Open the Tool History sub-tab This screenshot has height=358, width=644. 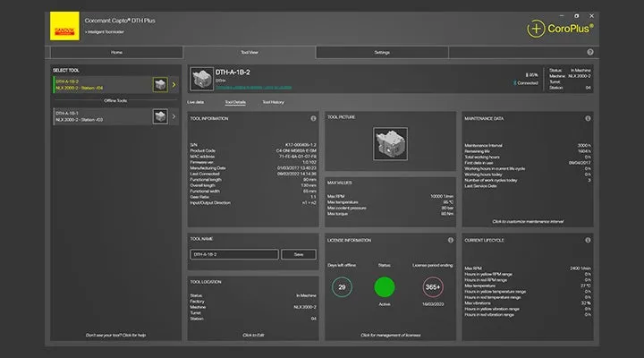pos(273,102)
